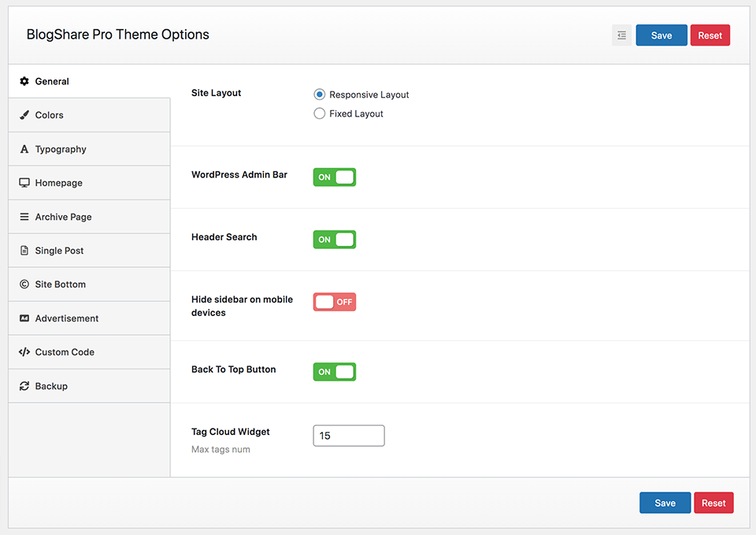Click the refresh icon next to Backup
The width and height of the screenshot is (756, 535).
tap(24, 386)
